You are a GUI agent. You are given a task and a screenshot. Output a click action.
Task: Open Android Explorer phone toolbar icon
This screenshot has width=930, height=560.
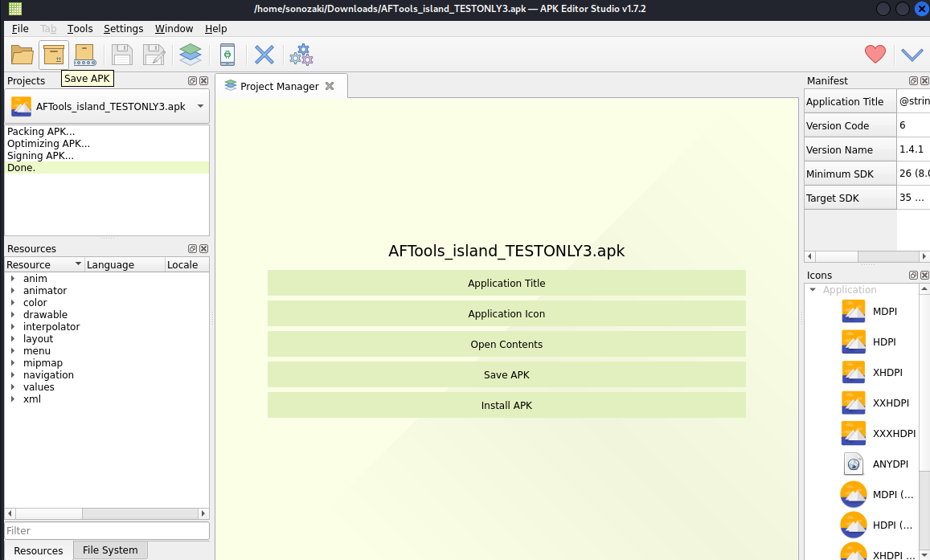(227, 55)
